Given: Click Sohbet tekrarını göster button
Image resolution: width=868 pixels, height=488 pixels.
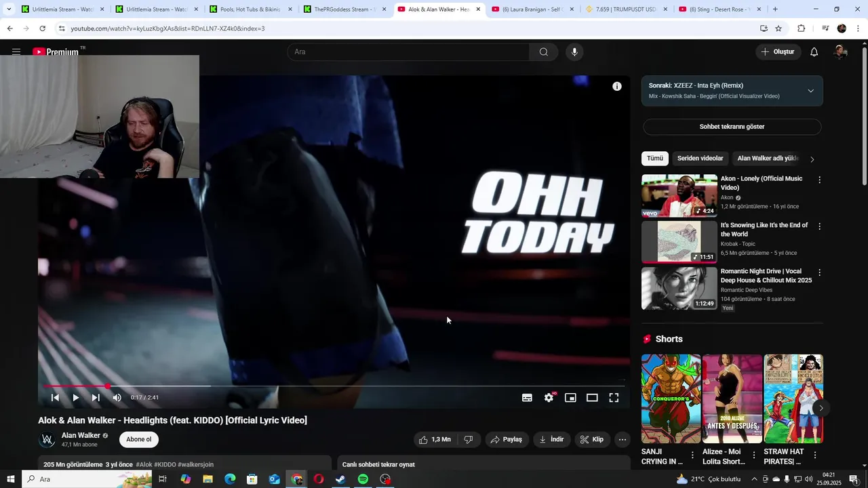Looking at the screenshot, I should point(732,127).
